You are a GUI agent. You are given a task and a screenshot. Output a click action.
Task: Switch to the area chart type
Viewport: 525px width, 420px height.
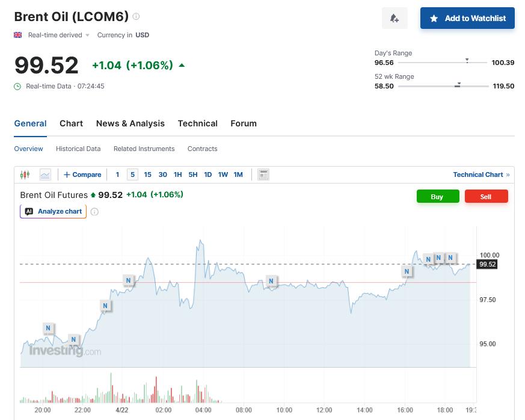45,174
